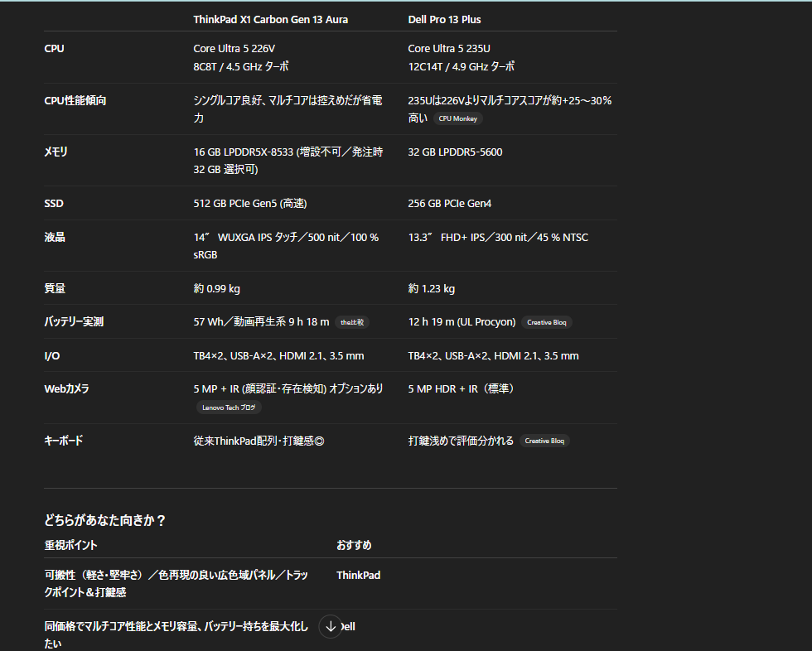Screen dimensions: 812x651
Task: Click the バッテリー実測 row label
Action: [x=74, y=321]
